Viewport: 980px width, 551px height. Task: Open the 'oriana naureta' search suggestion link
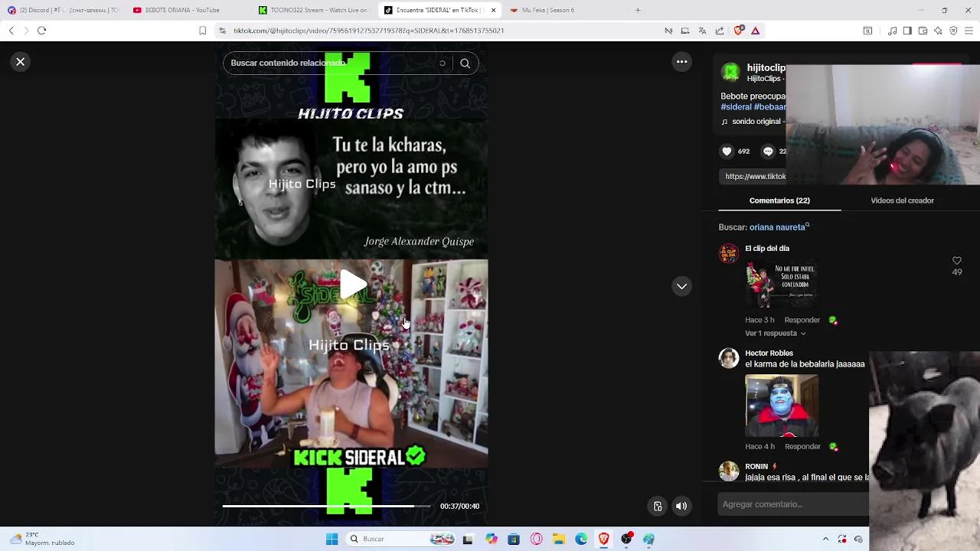pyautogui.click(x=779, y=227)
